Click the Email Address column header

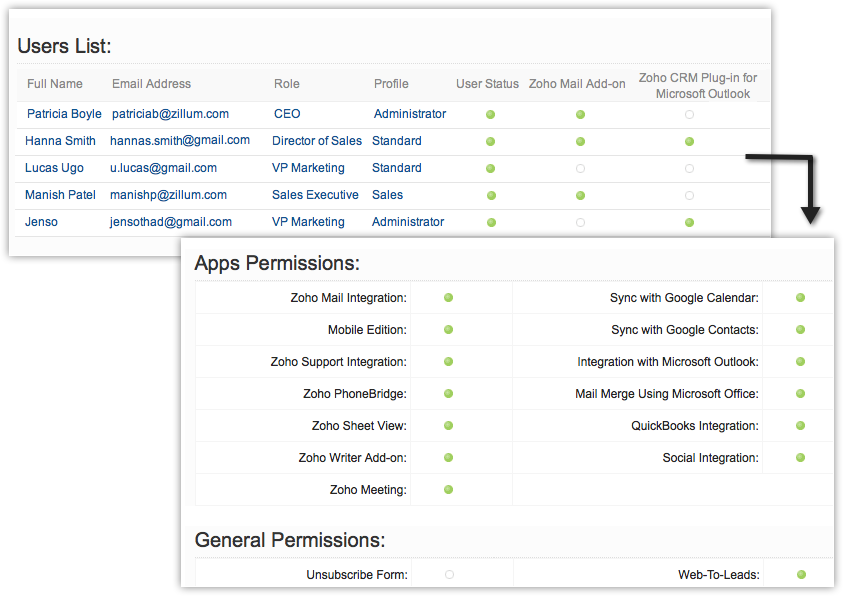pyautogui.click(x=151, y=84)
